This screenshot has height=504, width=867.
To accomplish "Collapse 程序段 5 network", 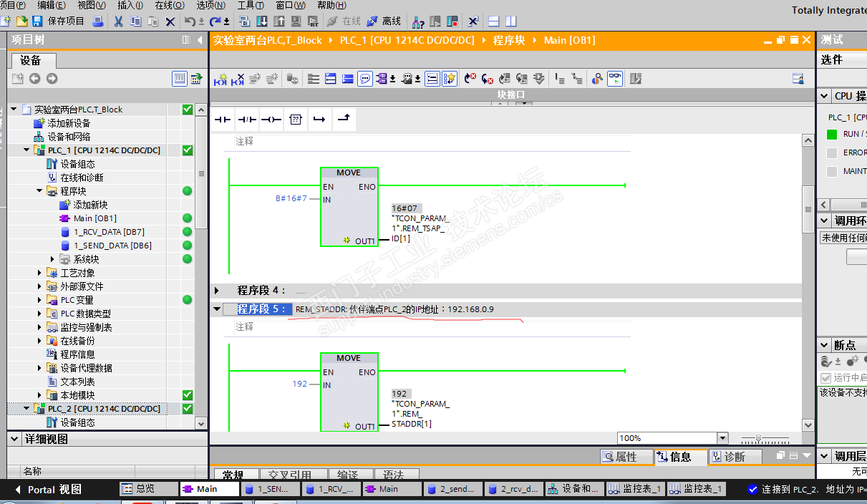I will pyautogui.click(x=217, y=309).
